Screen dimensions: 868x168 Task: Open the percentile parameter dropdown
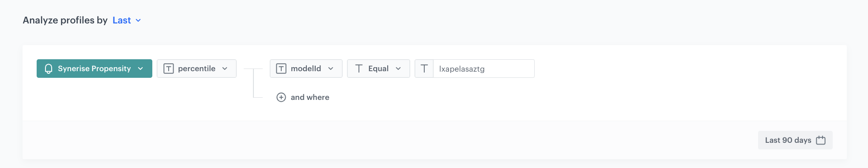pyautogui.click(x=196, y=69)
